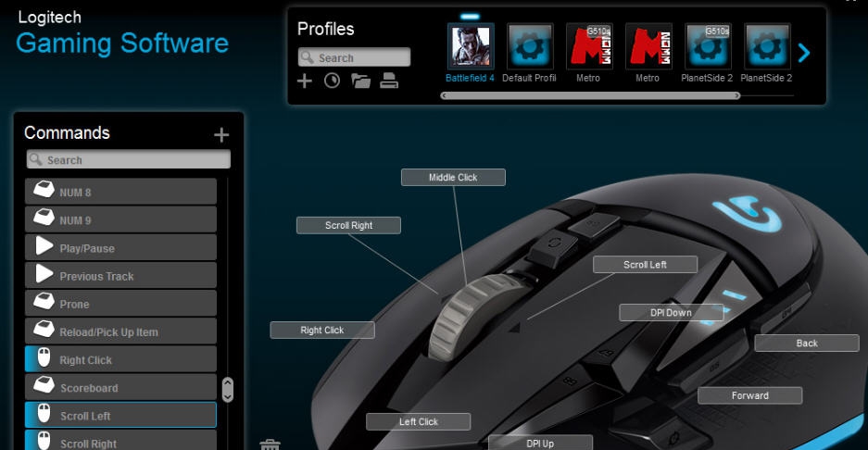Click the key icon beside Scoreboard

[44, 384]
